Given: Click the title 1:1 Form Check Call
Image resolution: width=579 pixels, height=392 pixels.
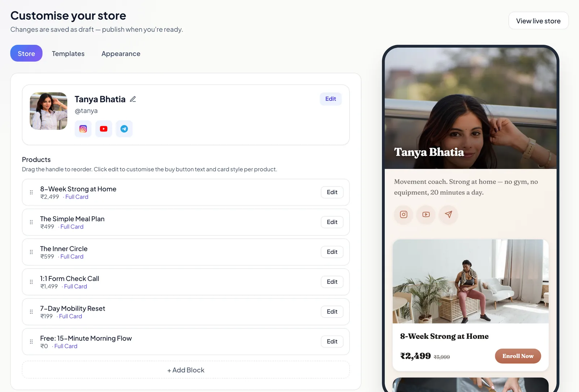Looking at the screenshot, I should click(x=69, y=278).
